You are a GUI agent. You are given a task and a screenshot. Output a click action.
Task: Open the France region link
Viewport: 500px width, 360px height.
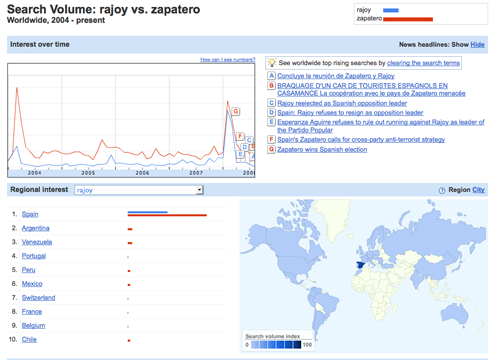coord(32,312)
